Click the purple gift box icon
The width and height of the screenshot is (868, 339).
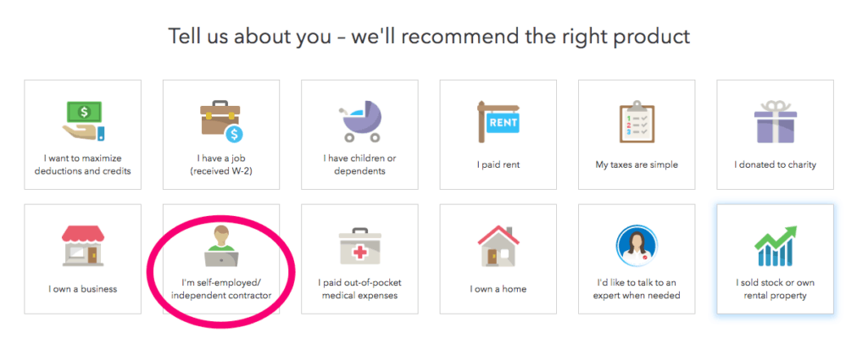[x=775, y=120]
